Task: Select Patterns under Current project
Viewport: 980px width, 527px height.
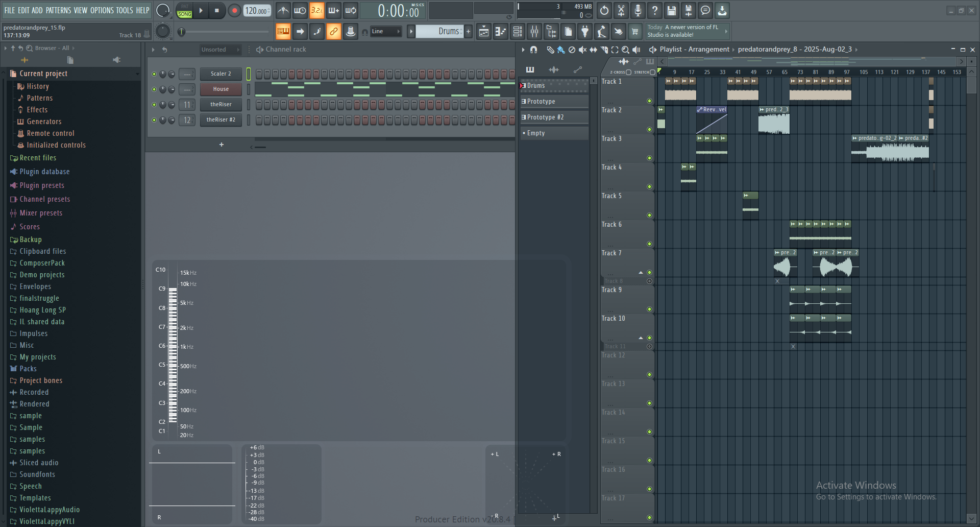Action: pyautogui.click(x=40, y=98)
